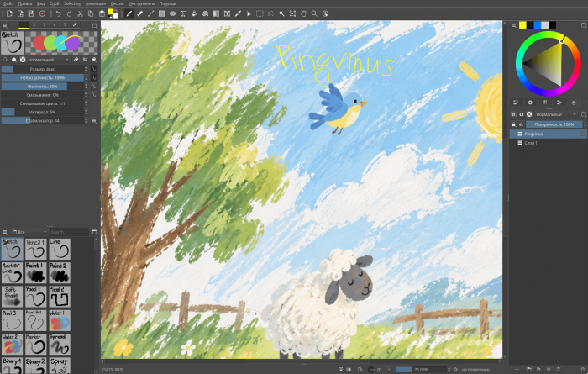Start session recording with red record icon
The image size is (588, 374).
pyautogui.click(x=42, y=14)
